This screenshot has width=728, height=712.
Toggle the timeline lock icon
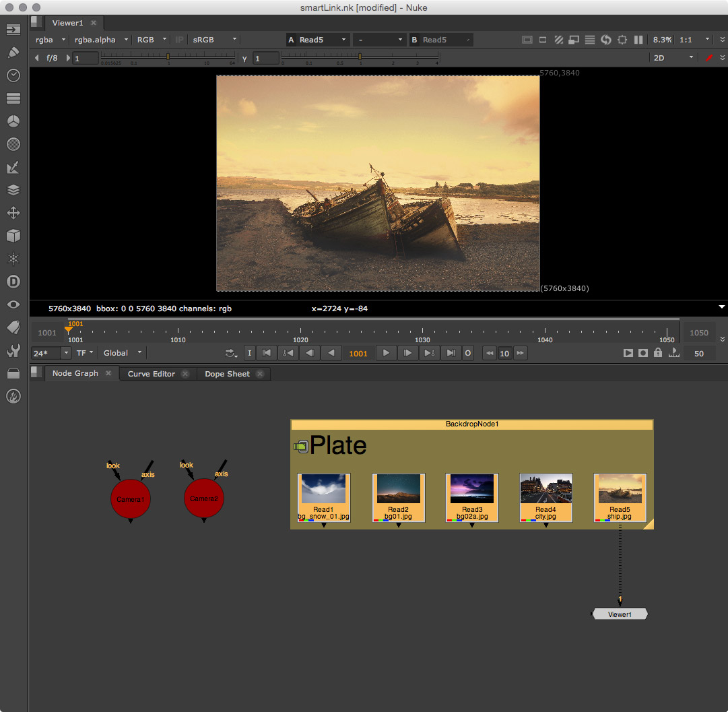[x=658, y=353]
